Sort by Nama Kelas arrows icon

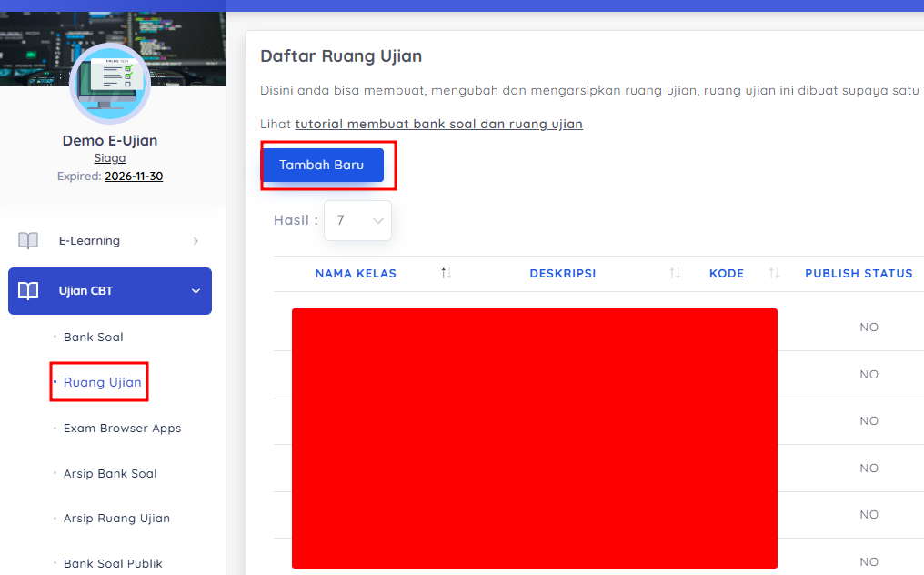pos(447,273)
